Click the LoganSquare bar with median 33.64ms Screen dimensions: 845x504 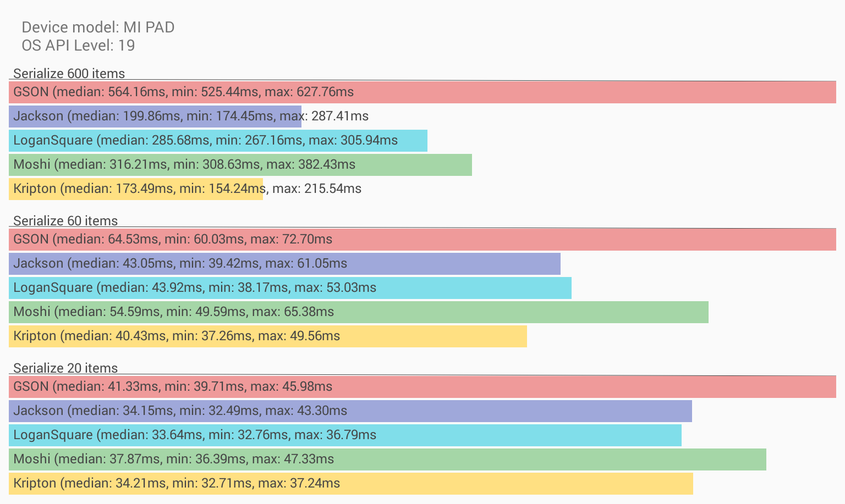point(345,435)
